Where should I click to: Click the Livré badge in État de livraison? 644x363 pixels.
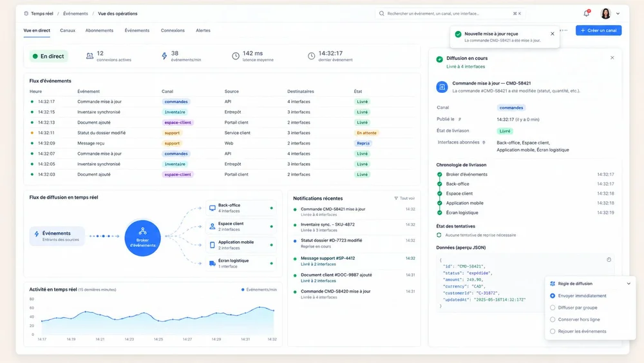[505, 131]
